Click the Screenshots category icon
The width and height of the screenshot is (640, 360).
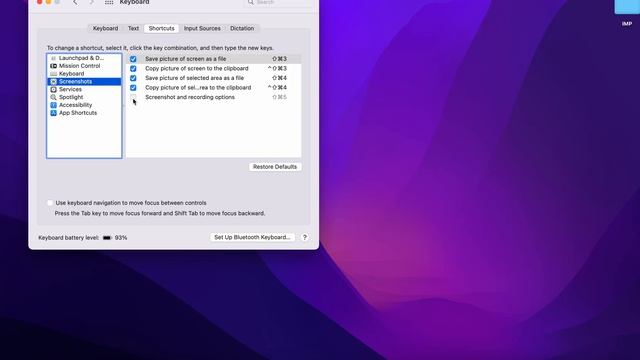point(53,82)
